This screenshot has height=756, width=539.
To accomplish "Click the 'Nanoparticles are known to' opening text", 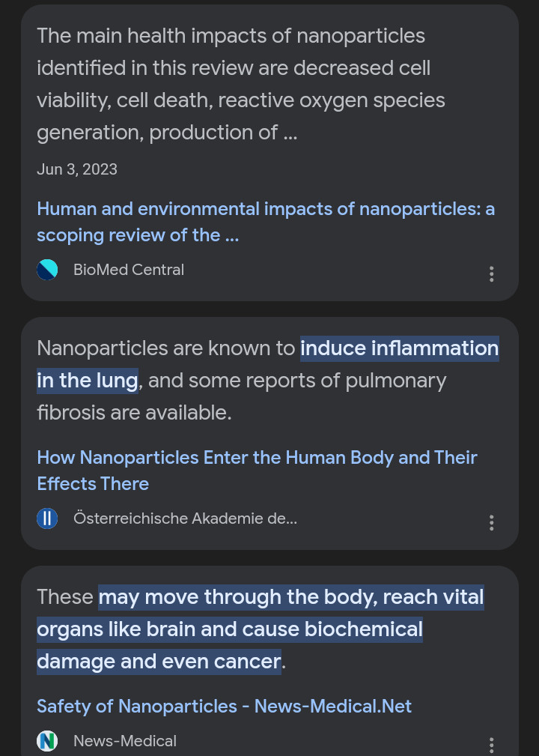I will click(x=166, y=348).
